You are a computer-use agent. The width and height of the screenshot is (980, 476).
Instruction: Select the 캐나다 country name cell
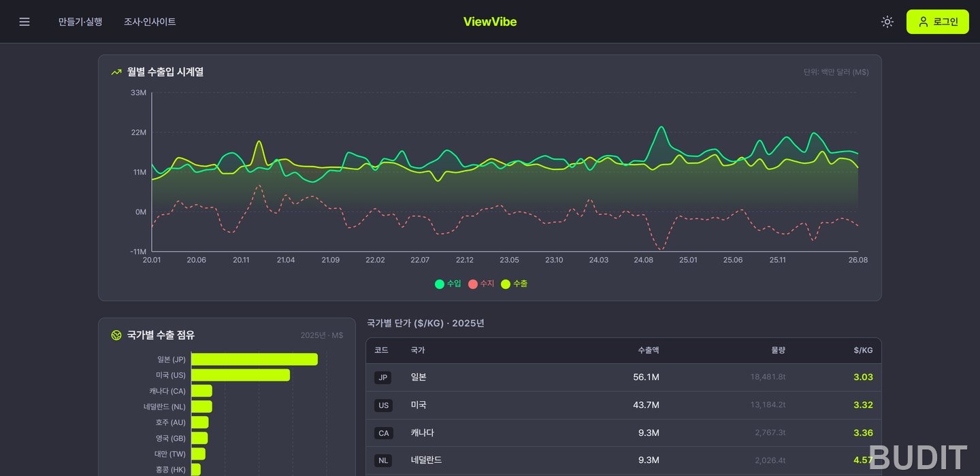coord(423,433)
